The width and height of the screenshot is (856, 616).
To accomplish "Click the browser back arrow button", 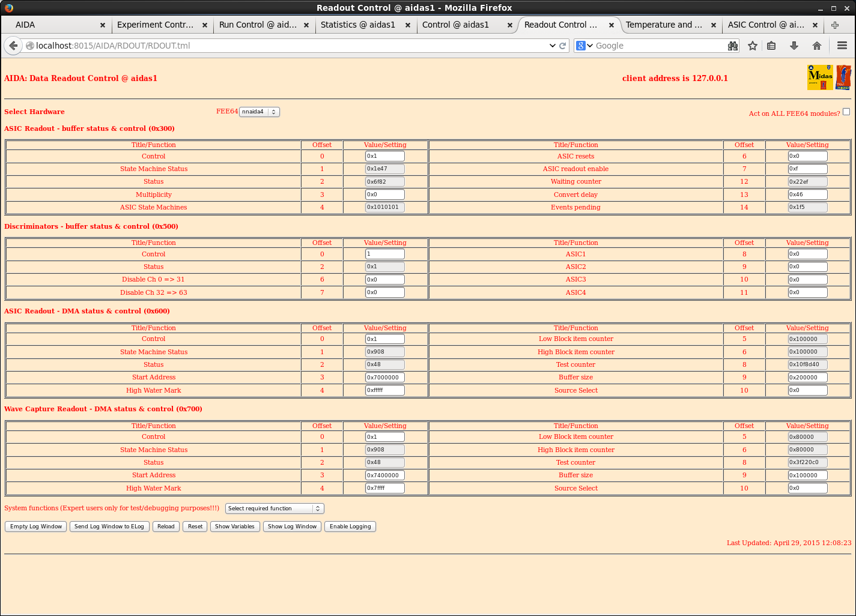I will coord(13,46).
